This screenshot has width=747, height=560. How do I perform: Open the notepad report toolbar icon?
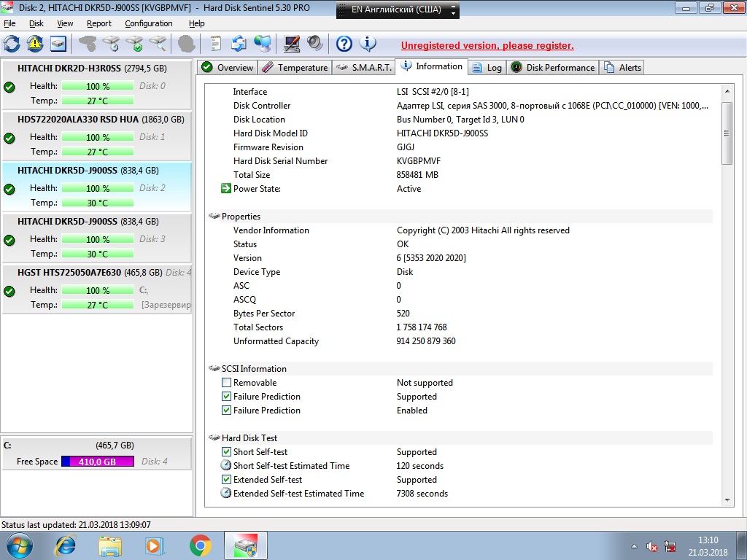click(216, 44)
